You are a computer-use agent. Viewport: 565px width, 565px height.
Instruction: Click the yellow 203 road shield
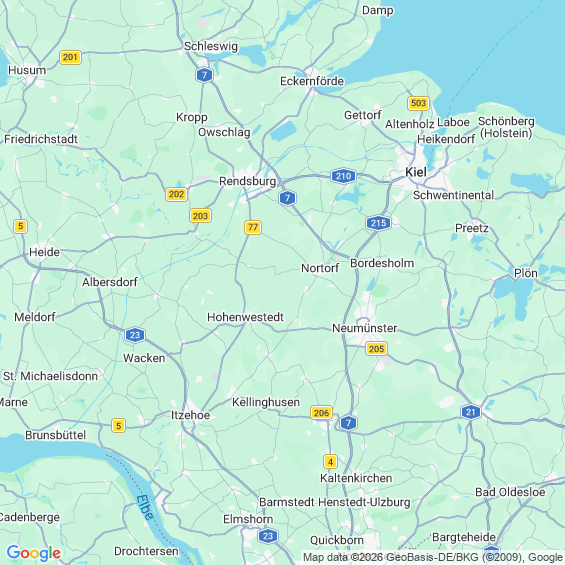[x=200, y=216]
